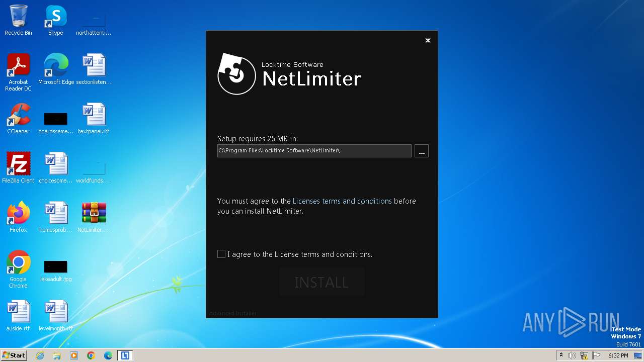Launch FileZilla Client shortcut

(18, 168)
